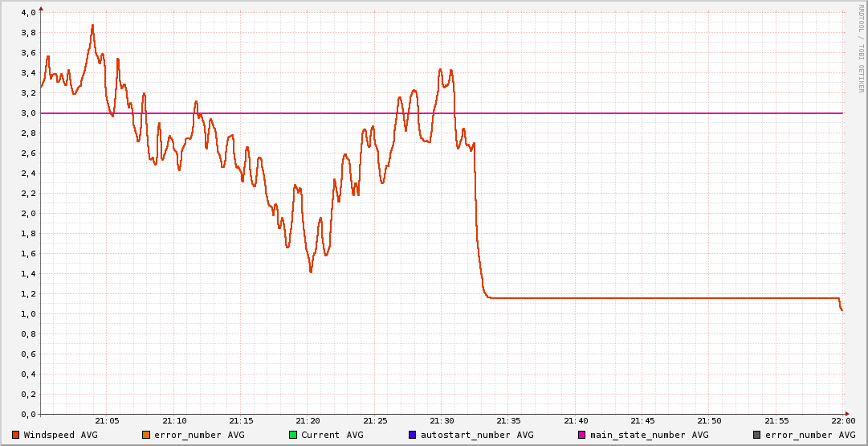The image size is (868, 446).
Task: Click the 3,0 value on the y-axis
Action: pos(27,113)
